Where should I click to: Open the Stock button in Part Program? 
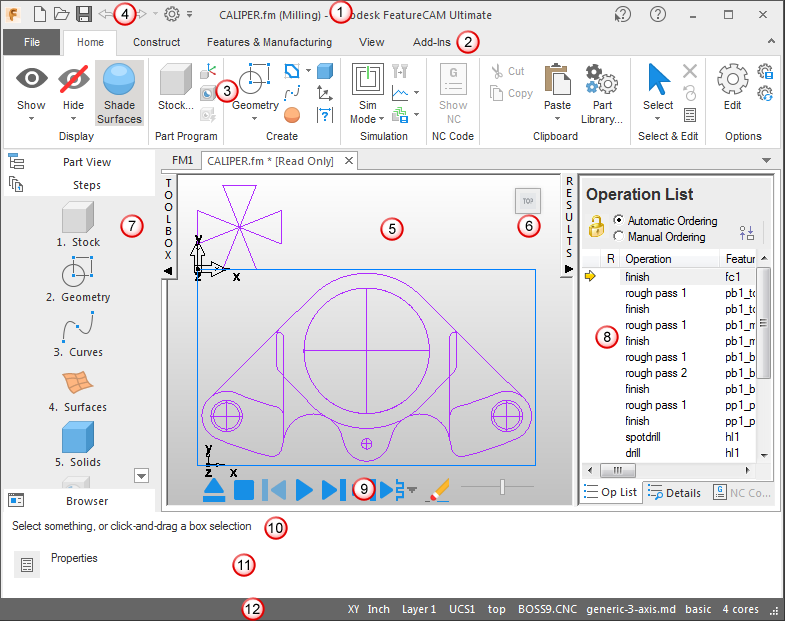click(175, 86)
